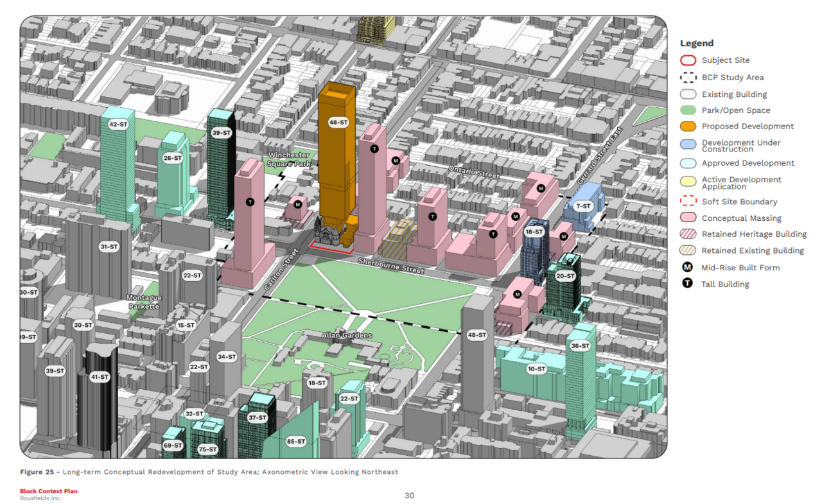Click the 42-ST building label
This screenshot has height=504, width=822.
pos(118,125)
